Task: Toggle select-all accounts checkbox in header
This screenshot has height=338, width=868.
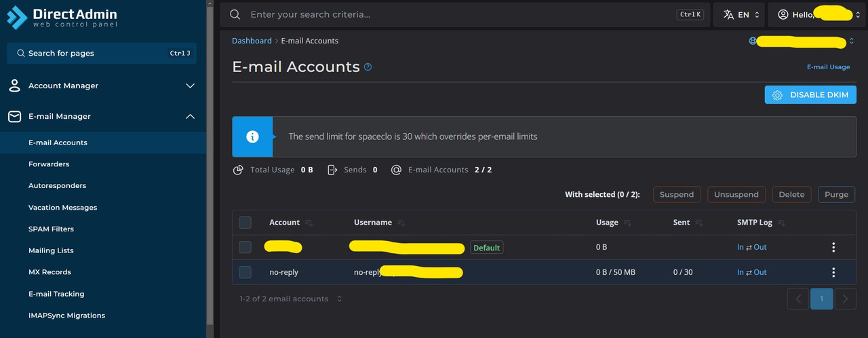Action: tap(245, 223)
